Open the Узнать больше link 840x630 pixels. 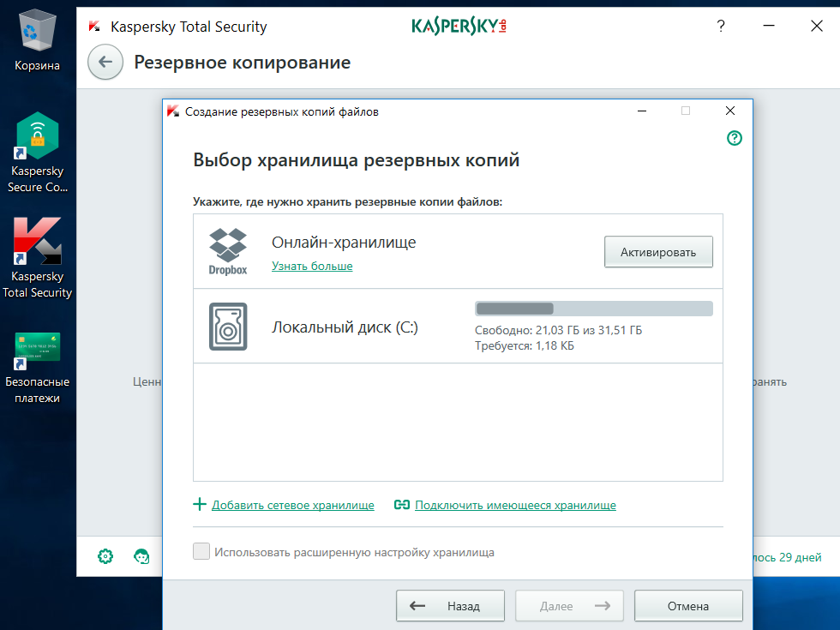[x=312, y=267]
